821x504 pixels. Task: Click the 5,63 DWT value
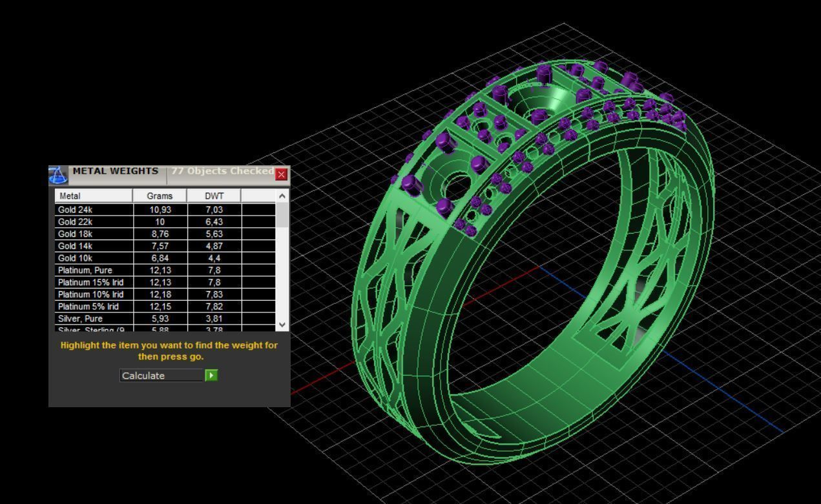pyautogui.click(x=214, y=234)
